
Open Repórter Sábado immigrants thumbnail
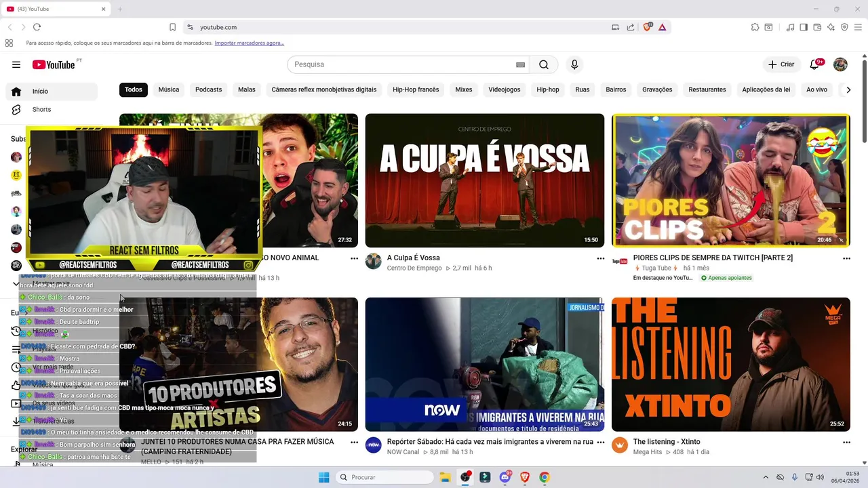pyautogui.click(x=485, y=364)
